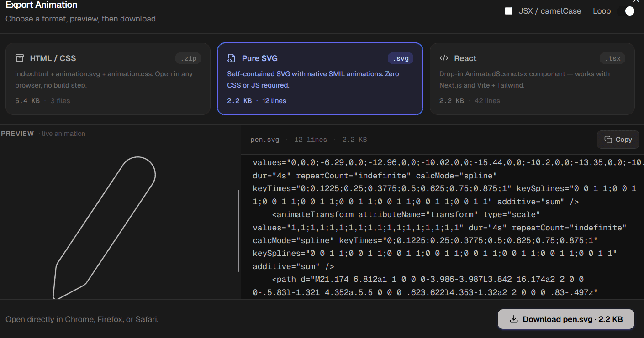Viewport: 644px width, 338px height.
Task: Click the pen.svg filename label
Action: click(265, 140)
